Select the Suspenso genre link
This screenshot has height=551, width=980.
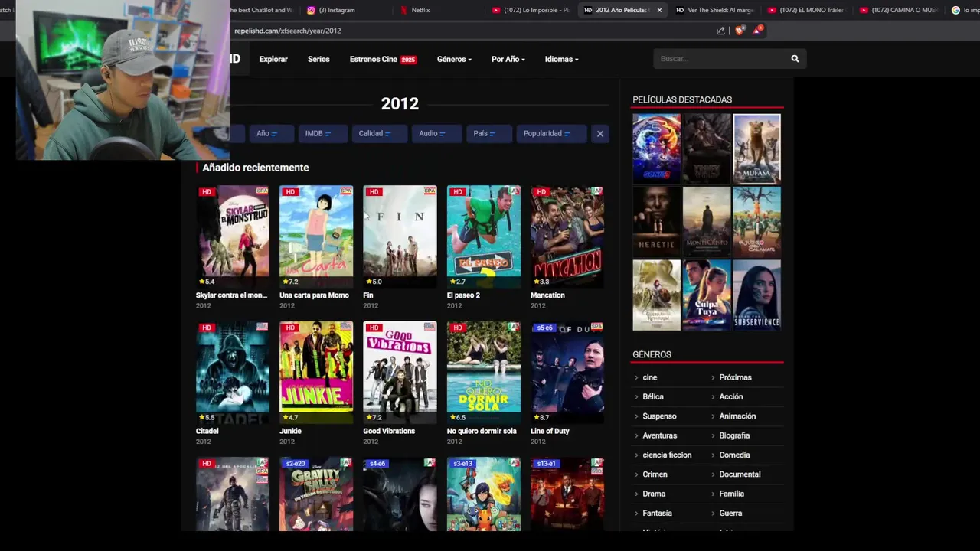point(659,416)
